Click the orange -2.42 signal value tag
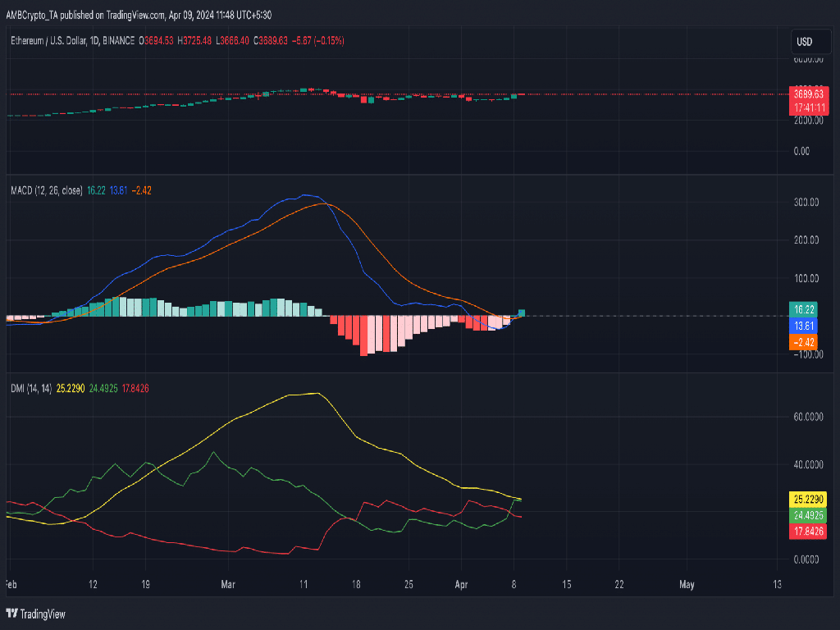This screenshot has height=630, width=840. [x=804, y=341]
